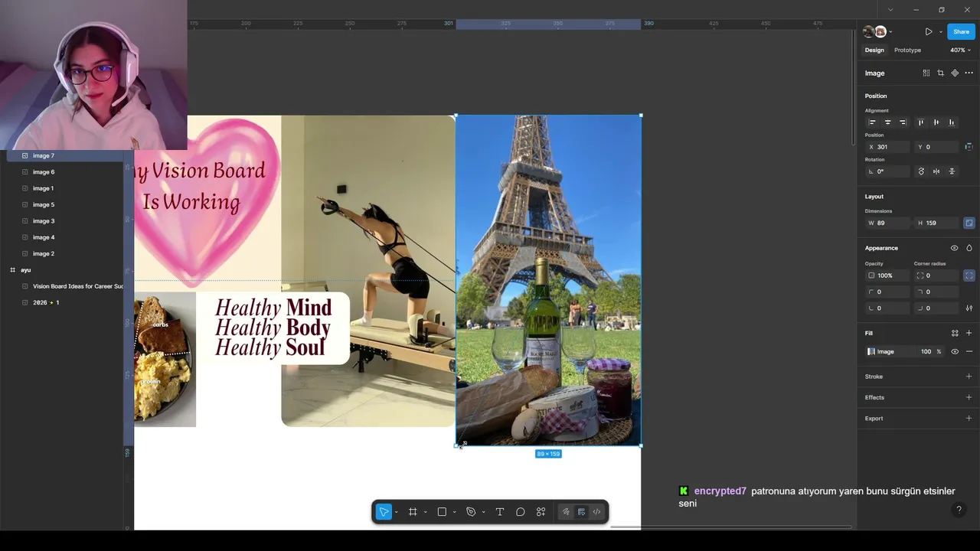
Task: Select the Text tool
Action: (x=500, y=512)
